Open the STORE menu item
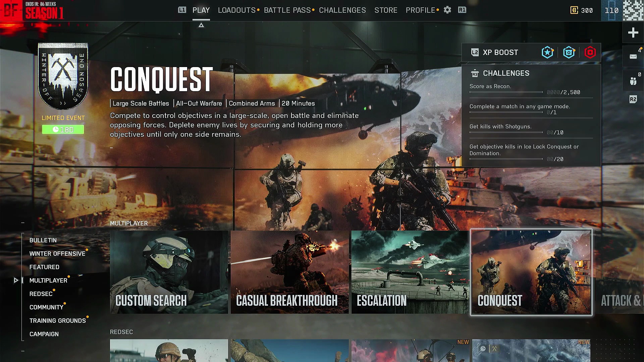This screenshot has height=362, width=644. pos(386,10)
